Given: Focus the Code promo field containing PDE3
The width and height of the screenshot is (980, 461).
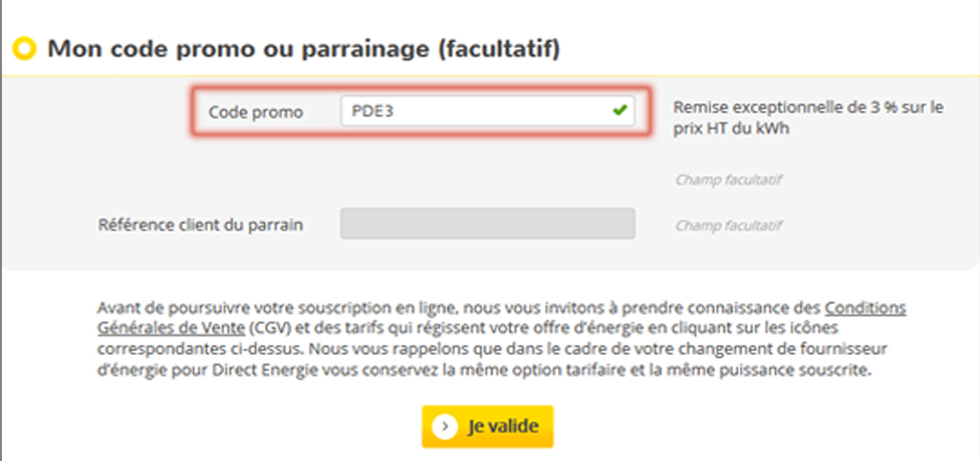Looking at the screenshot, I should pos(487,111).
